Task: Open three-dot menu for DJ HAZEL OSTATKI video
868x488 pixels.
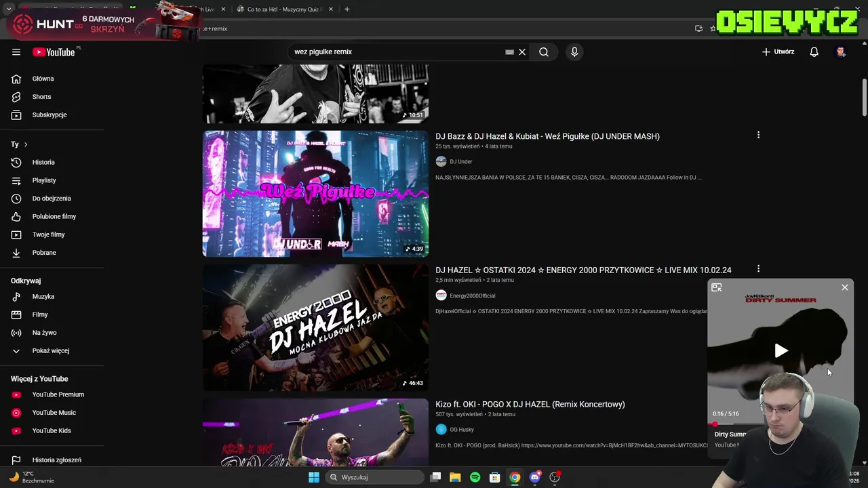Action: pos(758,269)
